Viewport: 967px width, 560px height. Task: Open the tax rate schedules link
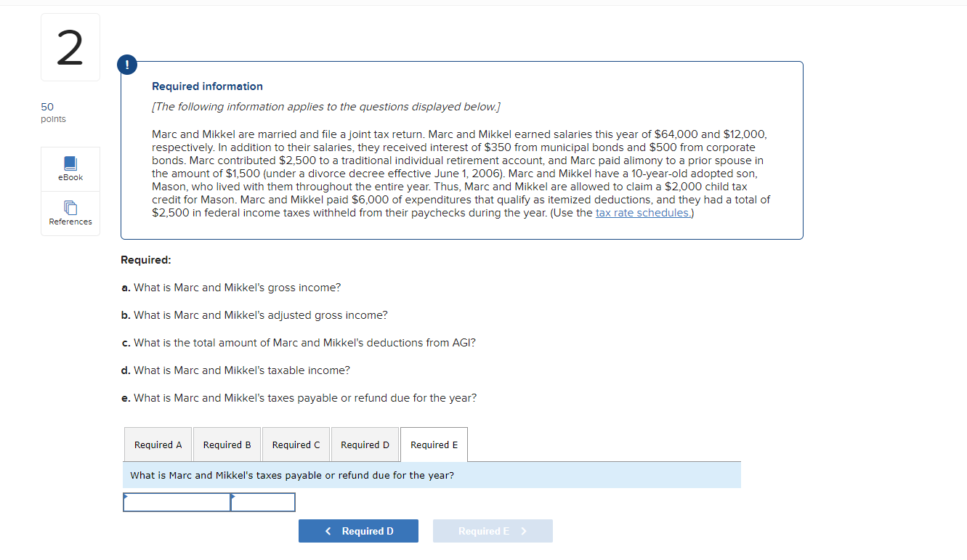pos(642,213)
